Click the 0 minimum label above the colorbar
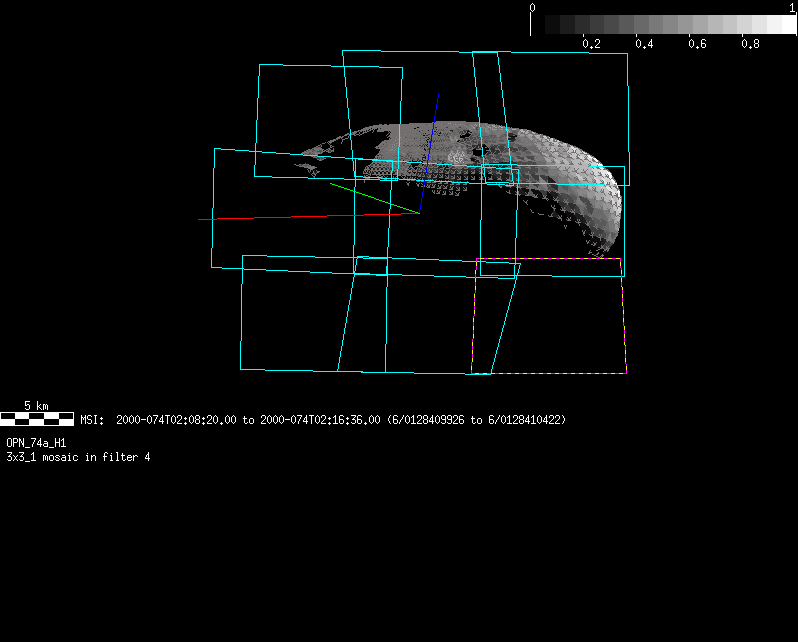 (532, 7)
